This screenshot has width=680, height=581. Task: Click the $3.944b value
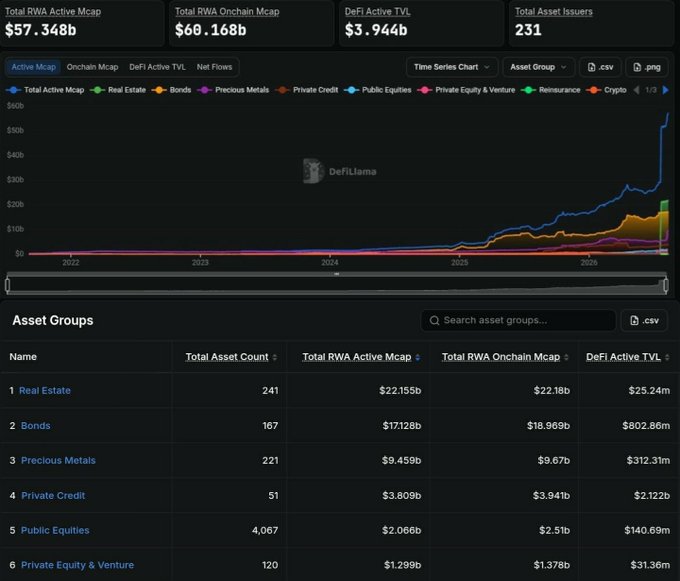click(x=376, y=30)
